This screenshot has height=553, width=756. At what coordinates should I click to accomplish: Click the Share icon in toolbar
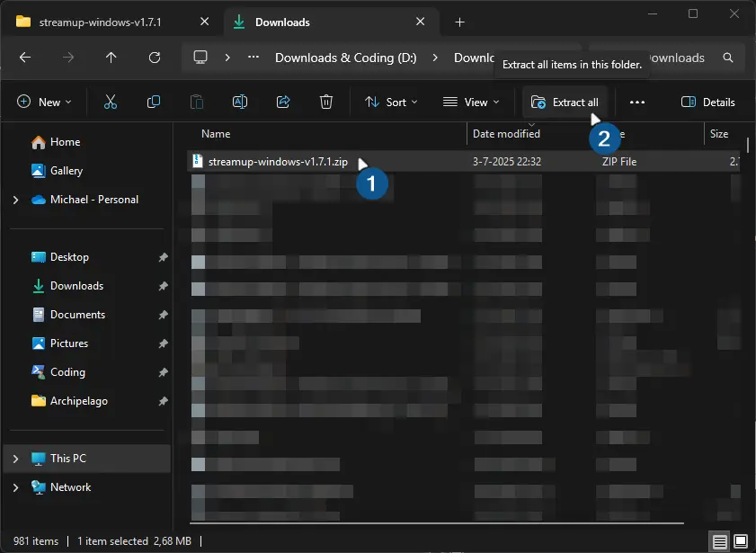283,103
